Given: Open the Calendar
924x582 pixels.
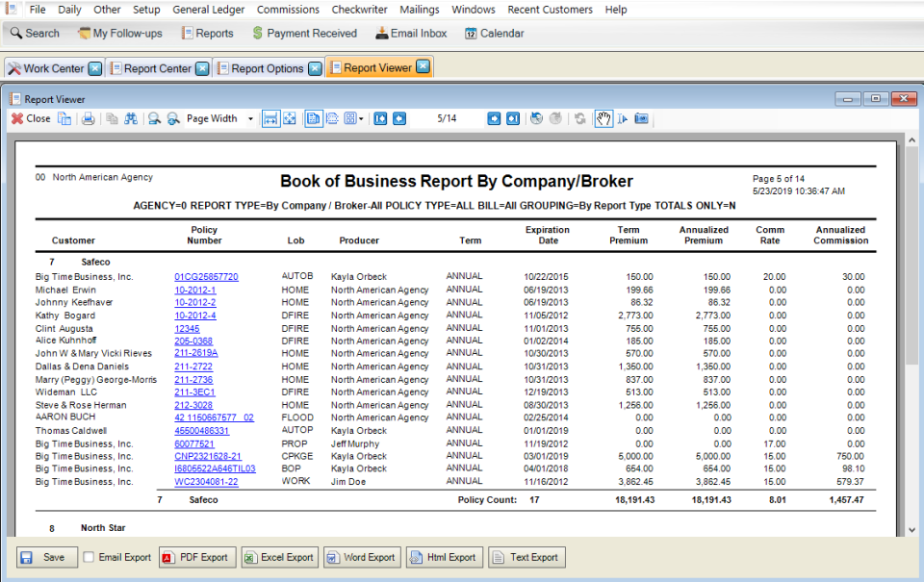Looking at the screenshot, I should coord(492,32).
